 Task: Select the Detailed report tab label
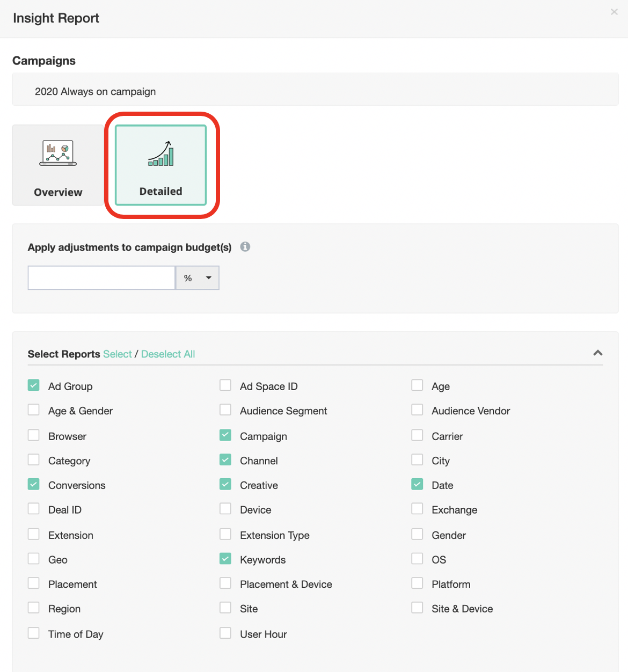(x=160, y=192)
